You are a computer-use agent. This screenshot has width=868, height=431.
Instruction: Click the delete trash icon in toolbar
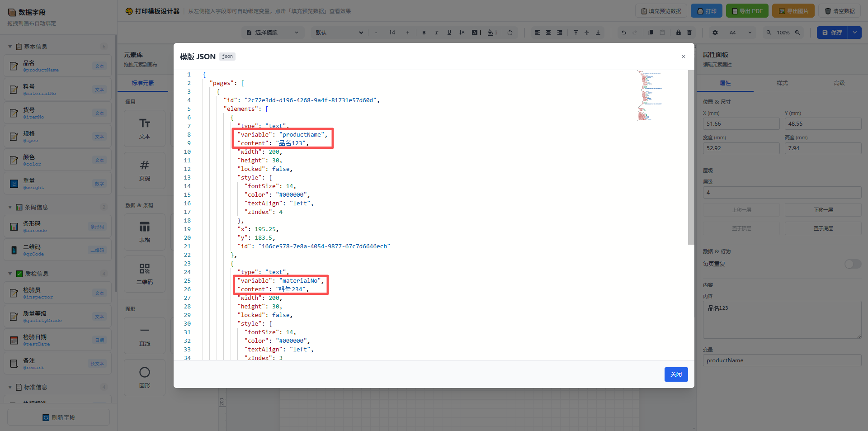[x=689, y=33]
